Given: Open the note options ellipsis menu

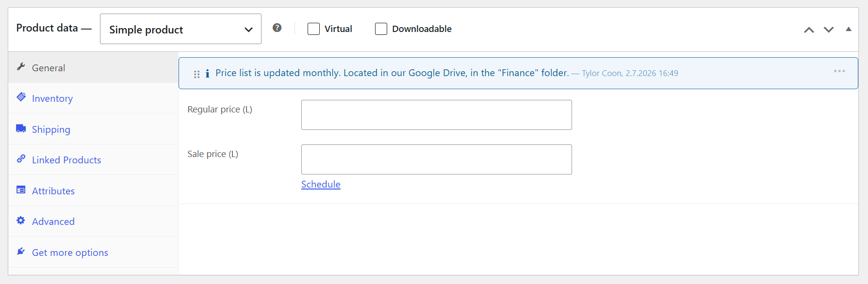Looking at the screenshot, I should pos(839,71).
